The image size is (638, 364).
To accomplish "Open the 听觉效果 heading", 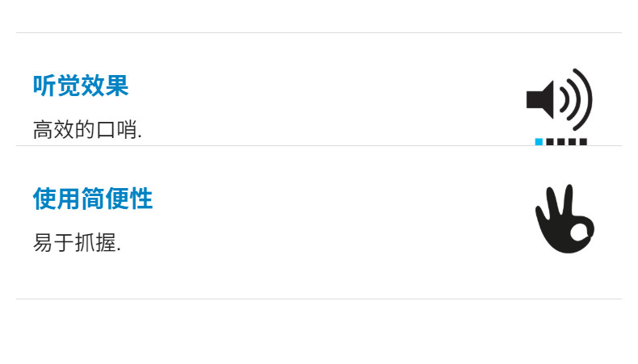I will pos(81,86).
